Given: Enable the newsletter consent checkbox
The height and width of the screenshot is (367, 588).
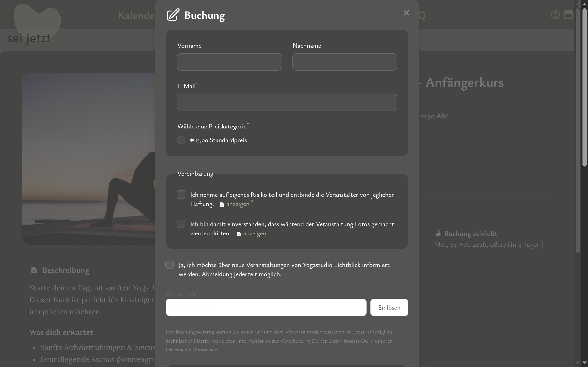Looking at the screenshot, I should pyautogui.click(x=170, y=264).
